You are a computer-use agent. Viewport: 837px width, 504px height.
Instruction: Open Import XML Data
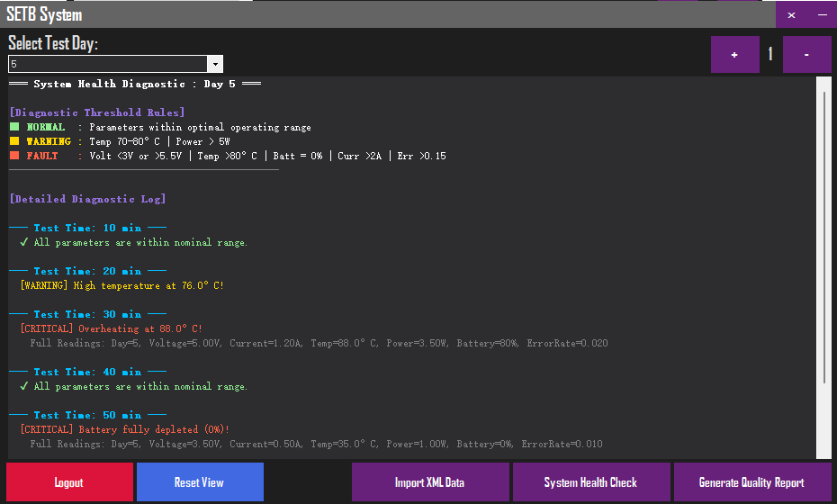(x=430, y=482)
